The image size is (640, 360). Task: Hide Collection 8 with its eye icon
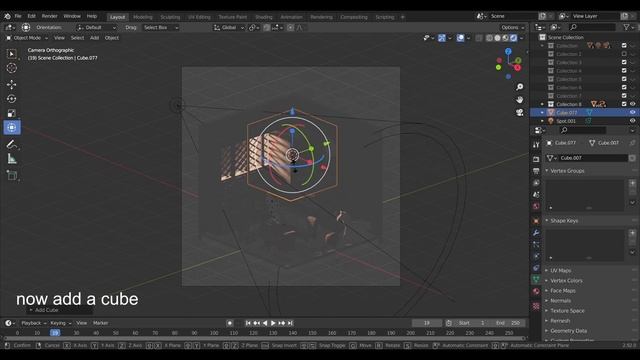click(x=632, y=104)
